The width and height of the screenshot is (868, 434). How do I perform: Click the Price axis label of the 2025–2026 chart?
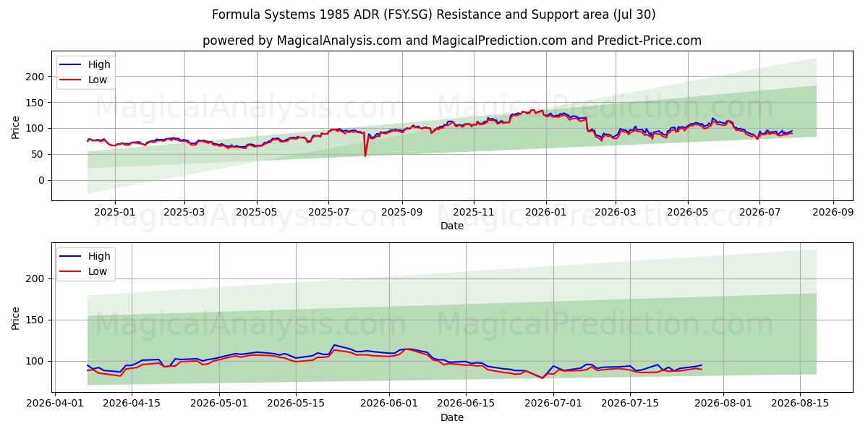(x=16, y=126)
